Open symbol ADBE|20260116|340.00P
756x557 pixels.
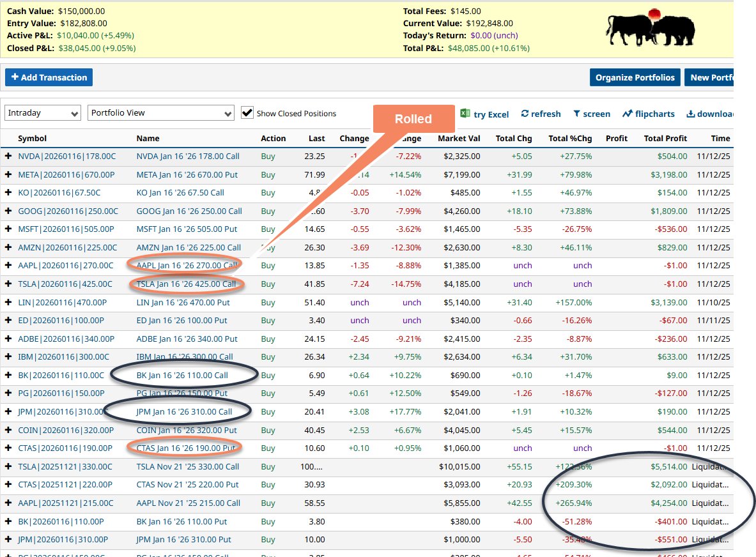click(66, 339)
